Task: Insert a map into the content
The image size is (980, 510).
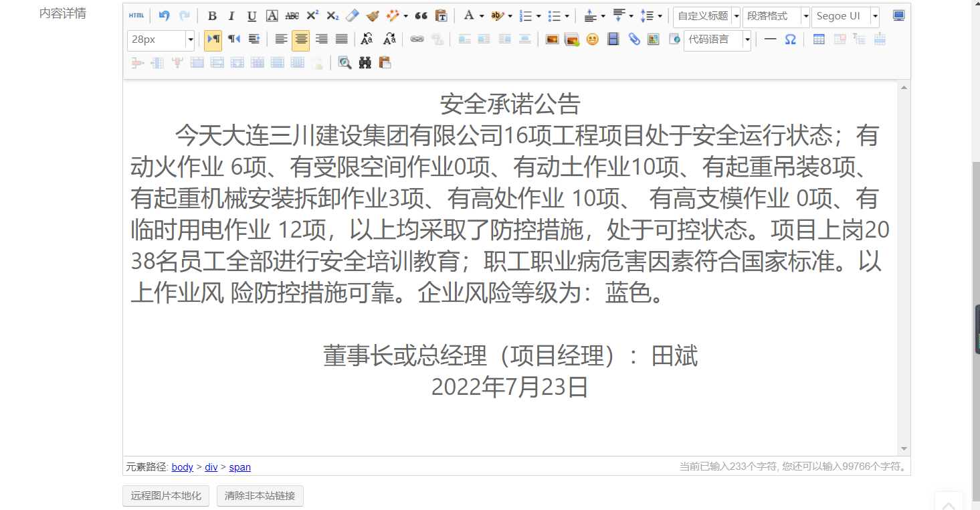Action: pos(654,39)
